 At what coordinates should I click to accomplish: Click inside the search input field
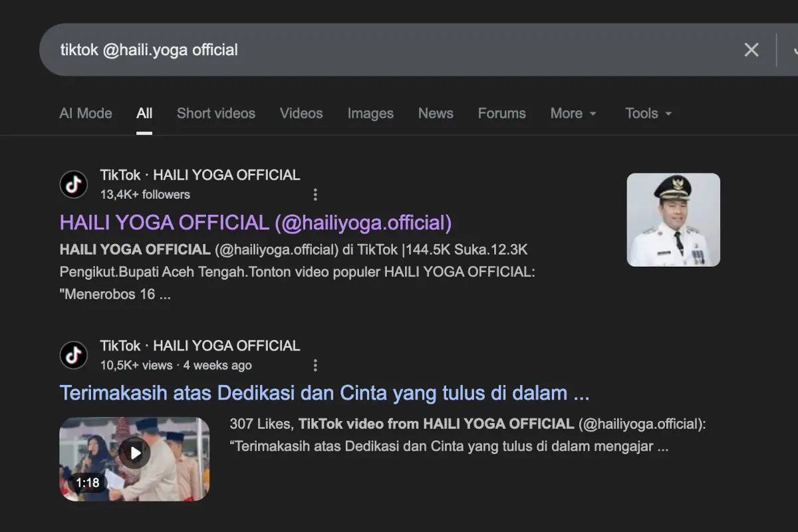(x=266, y=50)
